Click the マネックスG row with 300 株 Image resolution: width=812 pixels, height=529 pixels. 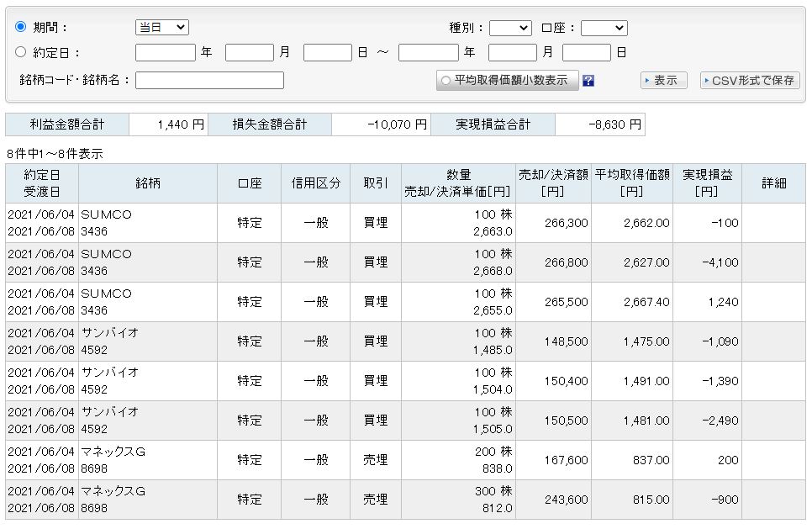coord(405,500)
